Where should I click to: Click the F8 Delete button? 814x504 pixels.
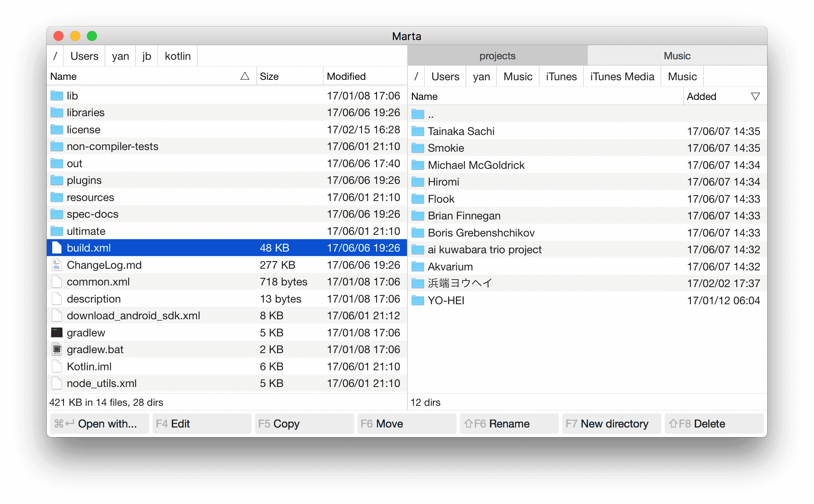tap(714, 424)
